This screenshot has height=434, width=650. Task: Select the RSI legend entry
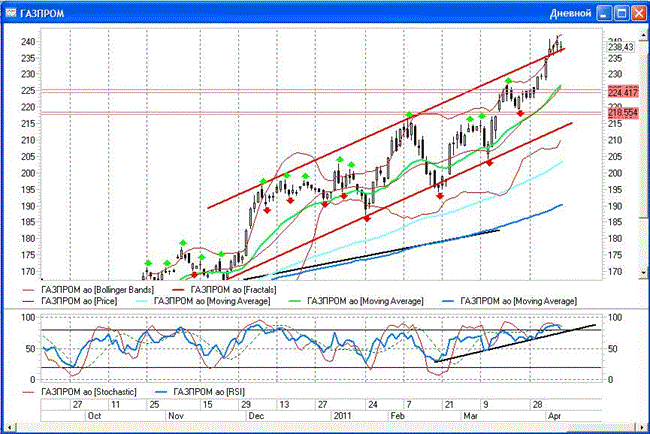coord(200,392)
